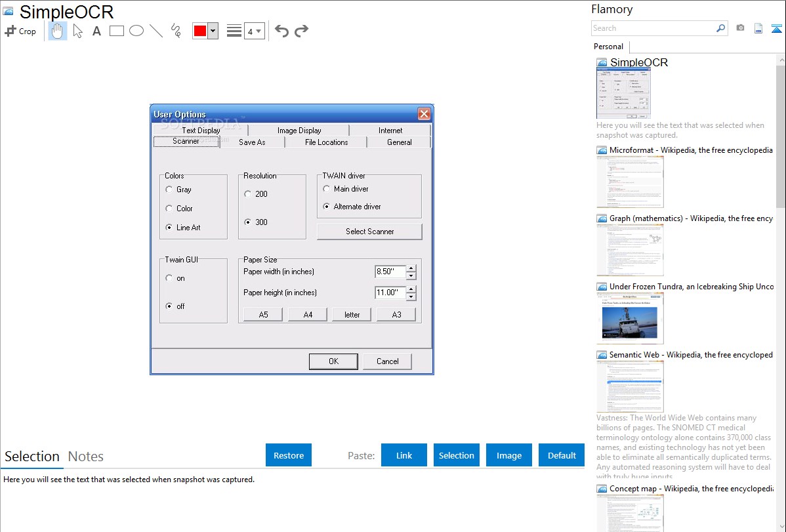
Task: Open Semantic Web snapshot thumbnail
Action: [630, 386]
